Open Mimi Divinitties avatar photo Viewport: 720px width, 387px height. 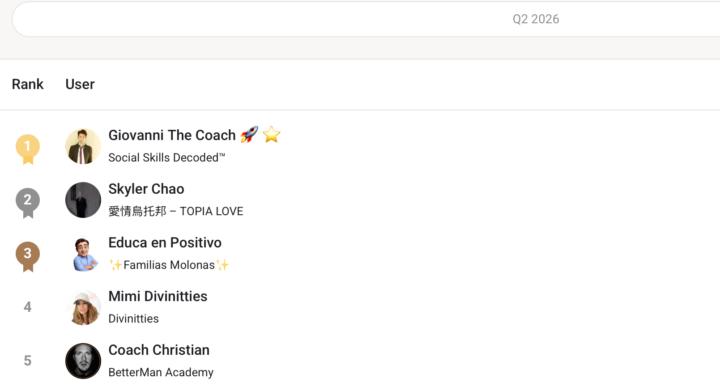[x=83, y=308]
